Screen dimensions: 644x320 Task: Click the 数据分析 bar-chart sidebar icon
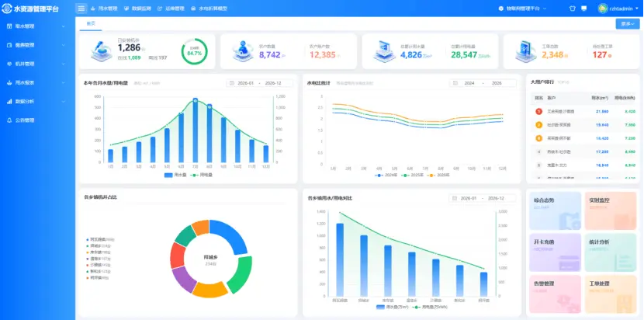(9, 102)
